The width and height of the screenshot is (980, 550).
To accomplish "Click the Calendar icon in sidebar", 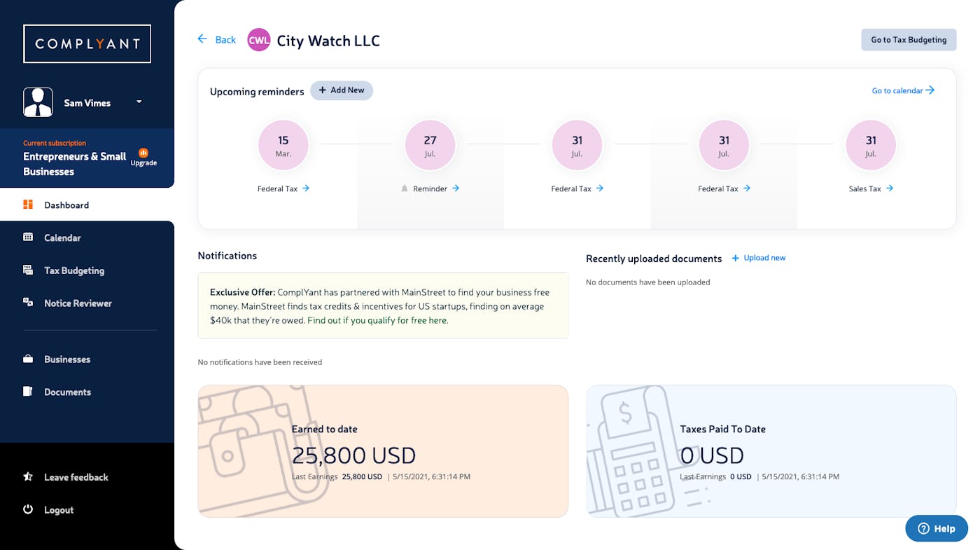I will pyautogui.click(x=28, y=238).
